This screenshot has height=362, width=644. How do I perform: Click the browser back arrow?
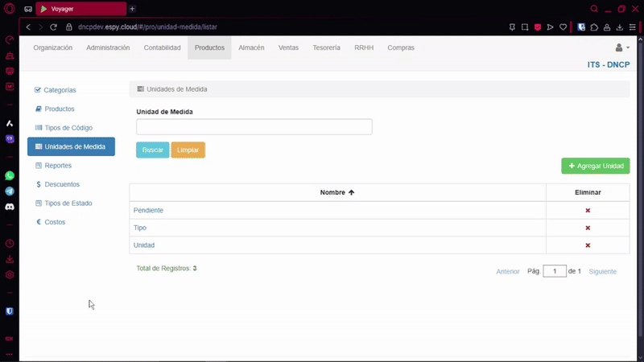click(28, 27)
